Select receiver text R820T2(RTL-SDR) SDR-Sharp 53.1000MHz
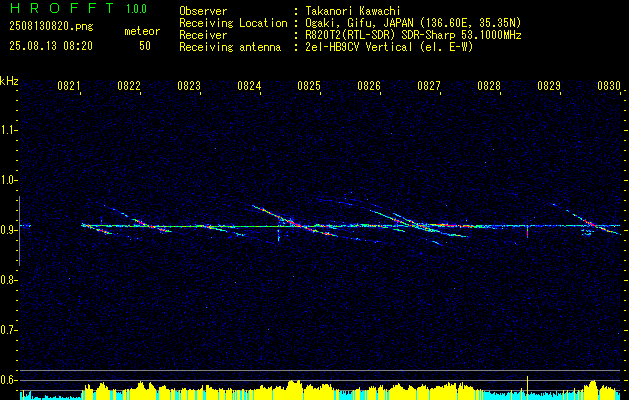The height and width of the screenshot is (400, 629). (413, 35)
